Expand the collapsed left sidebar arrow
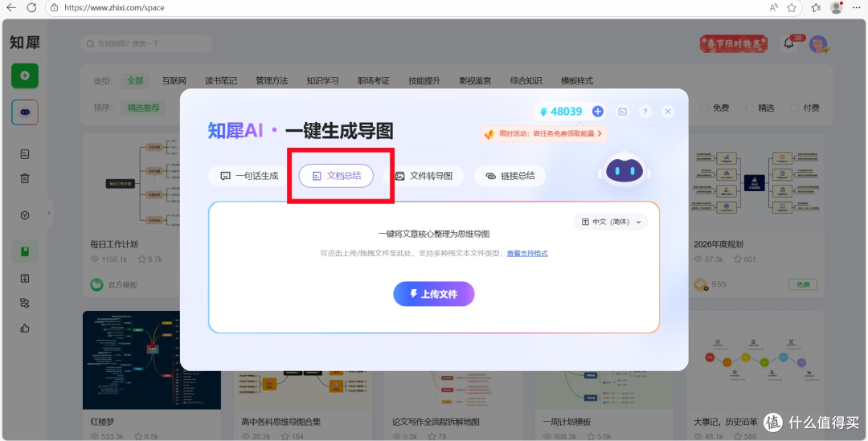Viewport: 868px width, 441px height. click(x=49, y=213)
